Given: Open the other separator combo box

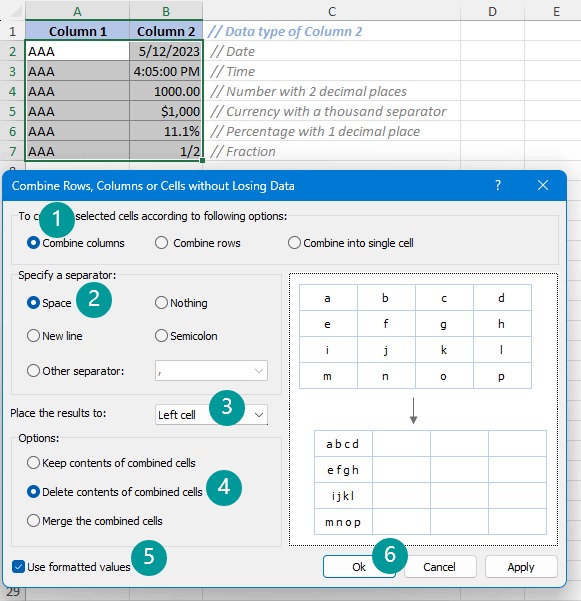Looking at the screenshot, I should click(211, 371).
